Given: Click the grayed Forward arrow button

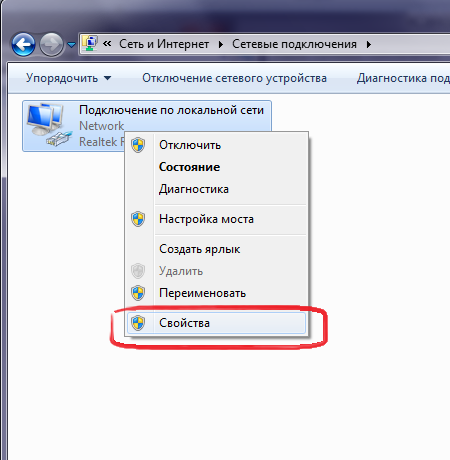Looking at the screenshot, I should tap(51, 44).
